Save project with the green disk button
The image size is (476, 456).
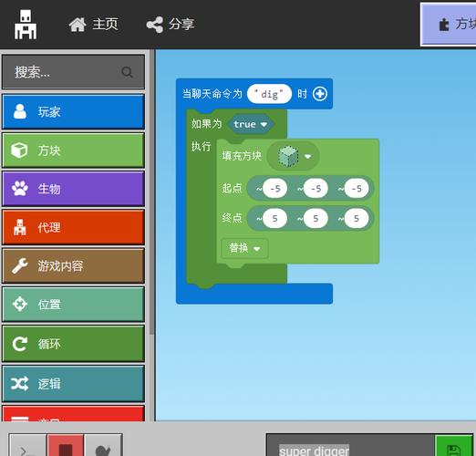click(454, 445)
